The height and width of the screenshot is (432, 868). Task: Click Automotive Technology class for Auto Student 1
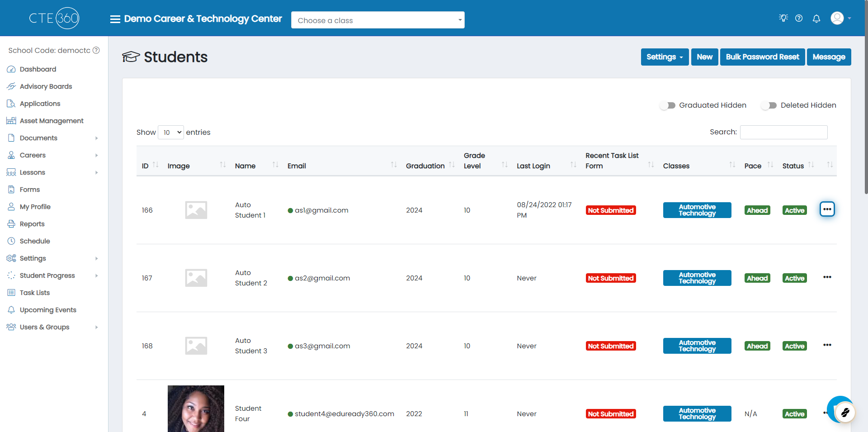697,210
